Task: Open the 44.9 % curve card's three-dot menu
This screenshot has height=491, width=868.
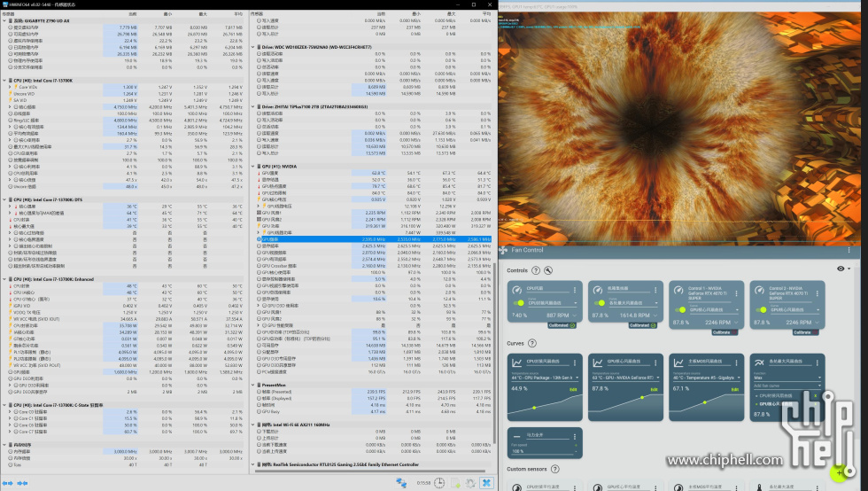Action: pyautogui.click(x=575, y=362)
